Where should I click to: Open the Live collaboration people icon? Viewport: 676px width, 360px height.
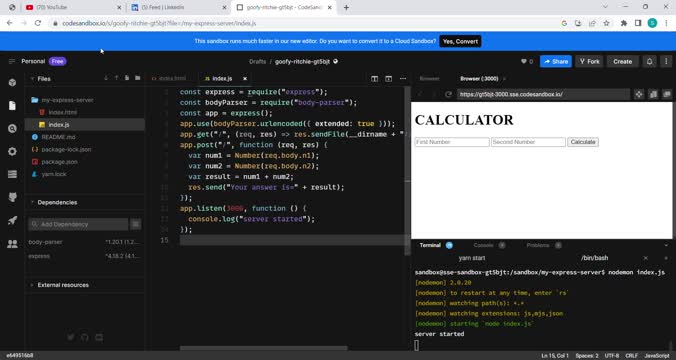12,244
